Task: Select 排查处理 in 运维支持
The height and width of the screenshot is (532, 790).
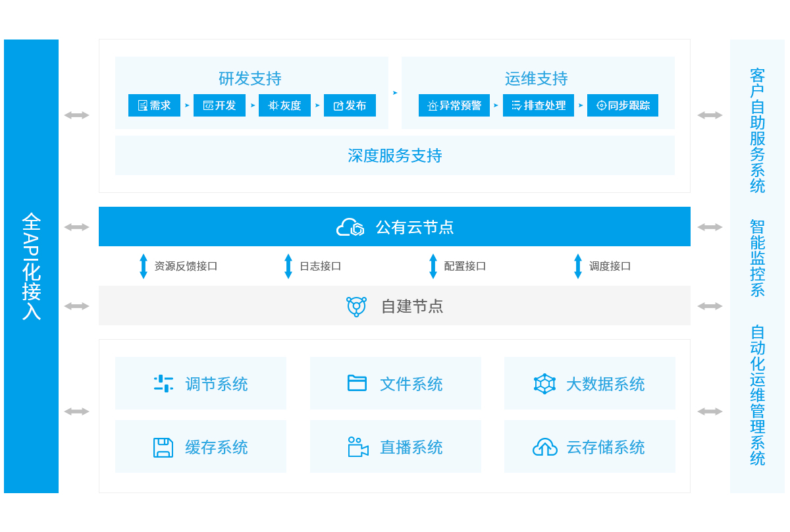Action: click(538, 105)
